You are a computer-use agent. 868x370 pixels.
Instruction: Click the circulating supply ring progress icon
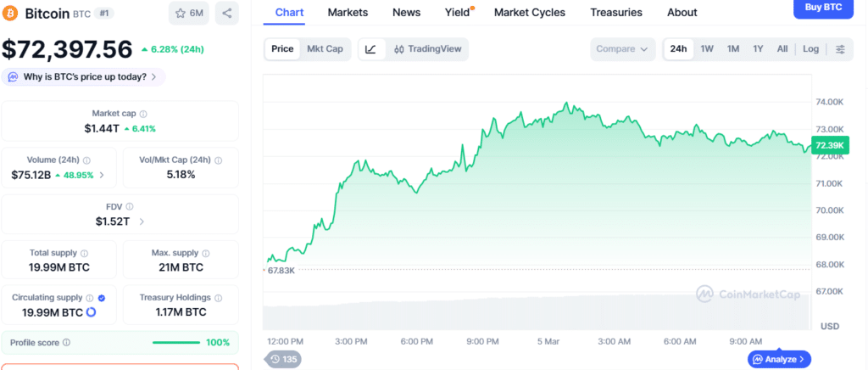(92, 312)
